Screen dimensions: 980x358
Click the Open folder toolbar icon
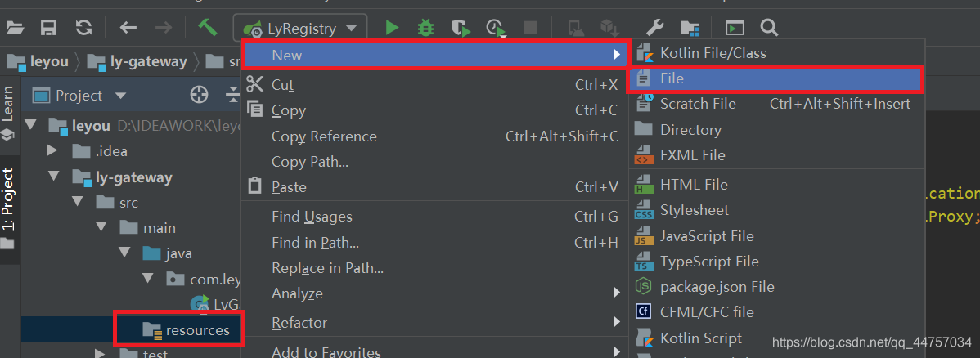15,28
